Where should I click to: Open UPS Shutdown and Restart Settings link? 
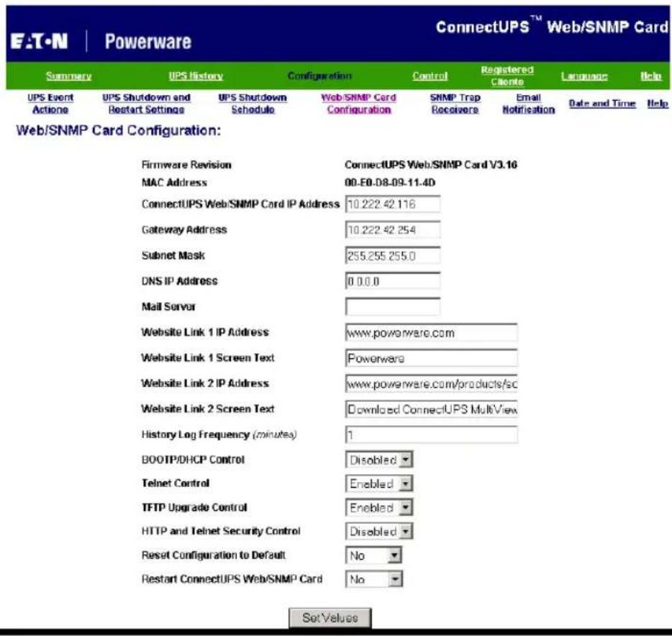coord(146,104)
